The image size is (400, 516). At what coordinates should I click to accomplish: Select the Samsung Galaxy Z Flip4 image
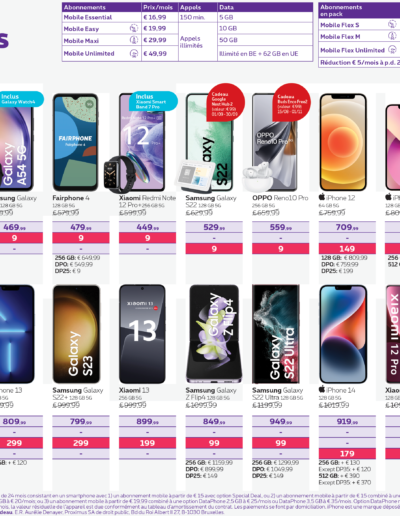pos(214,334)
